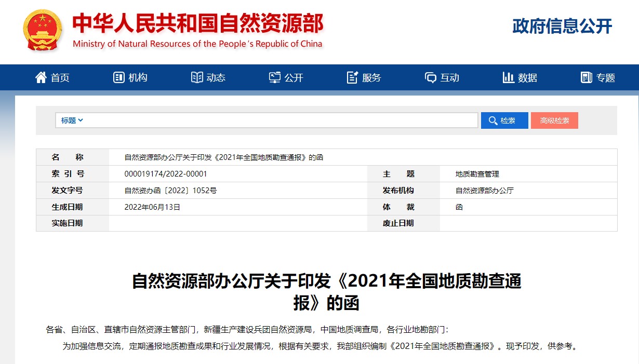This screenshot has width=639, height=364.
Task: Click the edit document icon for 服务
Action: 352,77
